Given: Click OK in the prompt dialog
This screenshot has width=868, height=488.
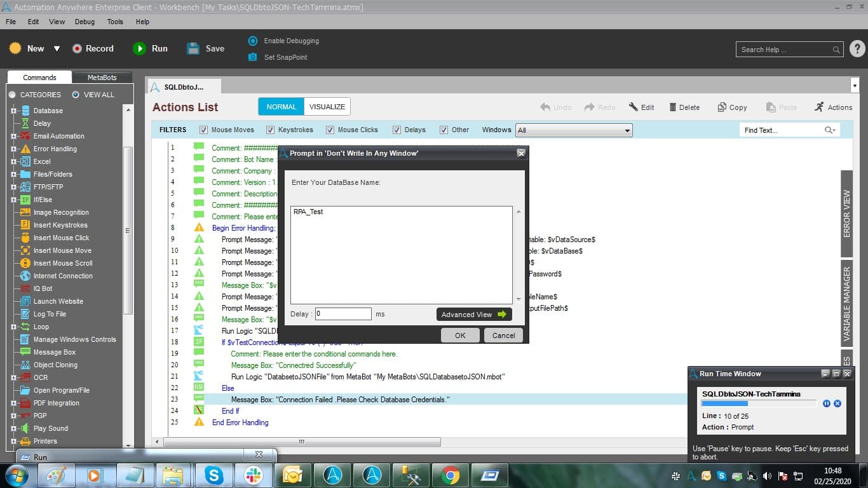Looking at the screenshot, I should tap(460, 335).
